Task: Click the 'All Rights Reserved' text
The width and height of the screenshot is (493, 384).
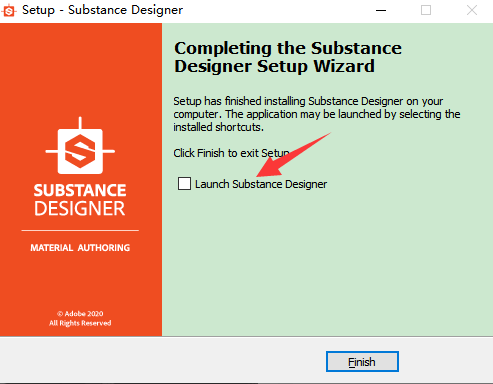Action: 80,323
